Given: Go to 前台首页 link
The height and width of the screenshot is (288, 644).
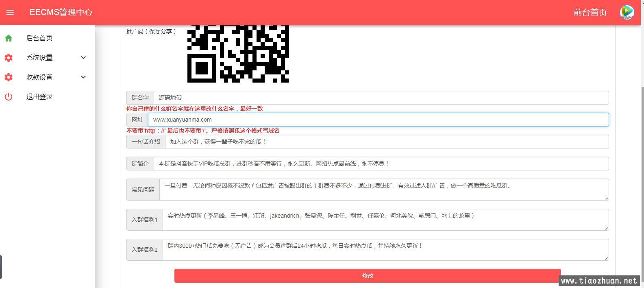Looking at the screenshot, I should (590, 12).
